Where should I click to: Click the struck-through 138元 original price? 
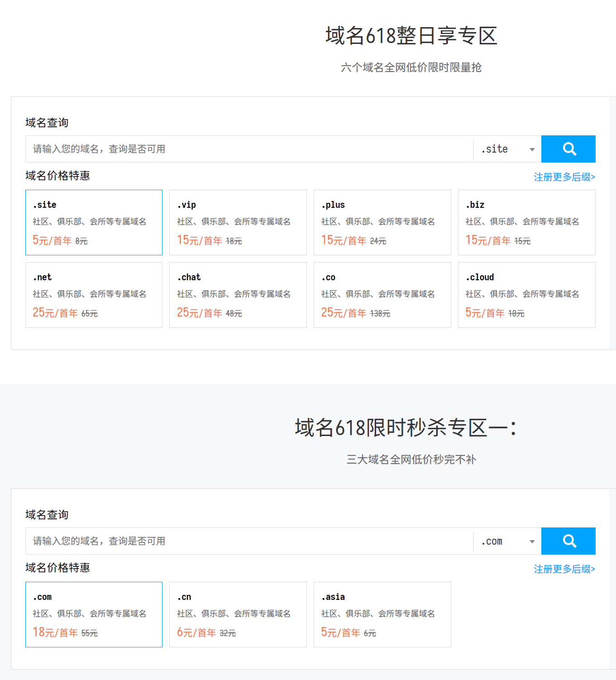[x=380, y=314]
